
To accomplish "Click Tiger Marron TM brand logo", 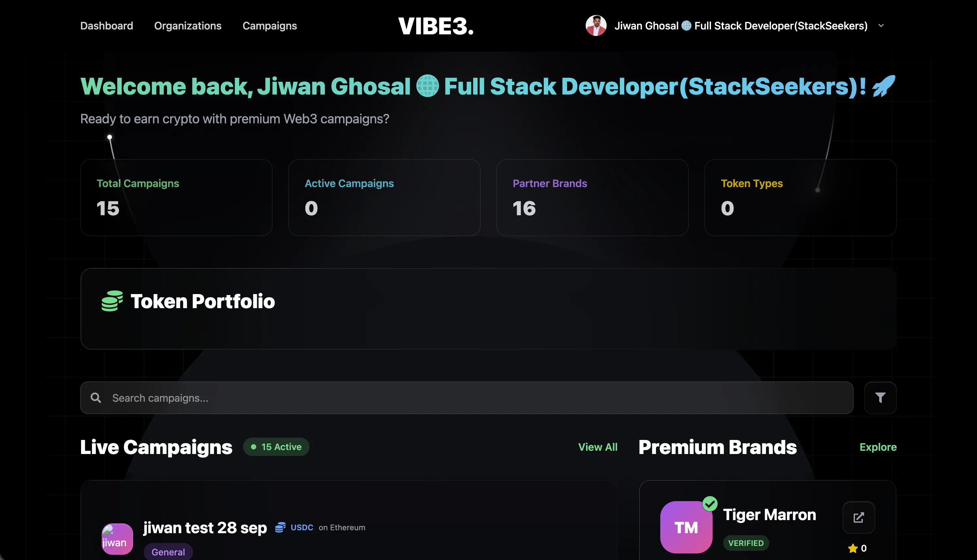I will click(x=686, y=527).
